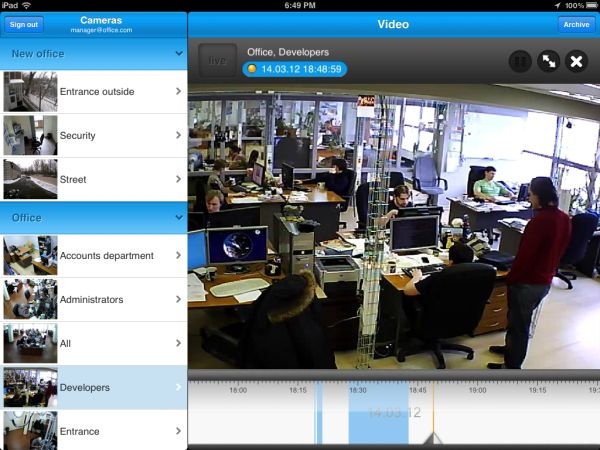Open the Accounts department camera

tap(93, 256)
